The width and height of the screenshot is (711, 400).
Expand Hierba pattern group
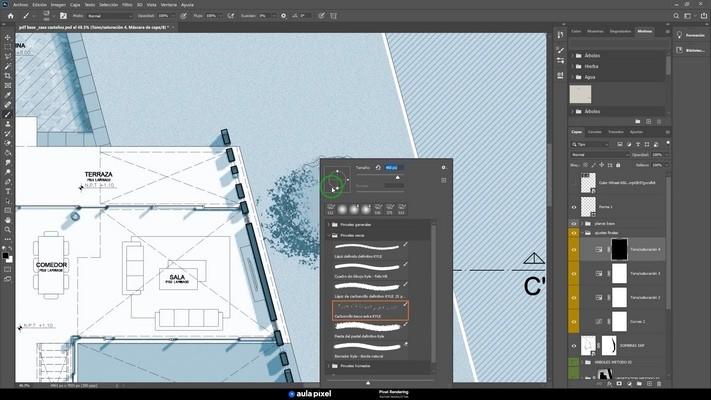coord(573,66)
